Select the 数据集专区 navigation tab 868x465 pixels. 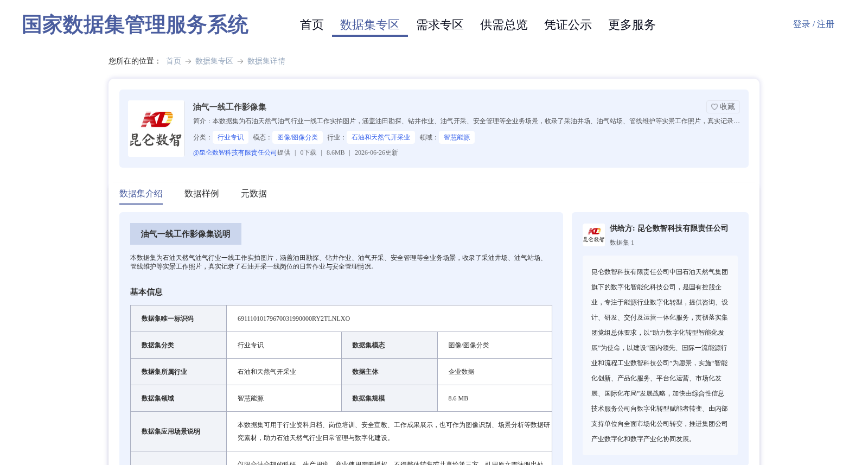pyautogui.click(x=369, y=25)
